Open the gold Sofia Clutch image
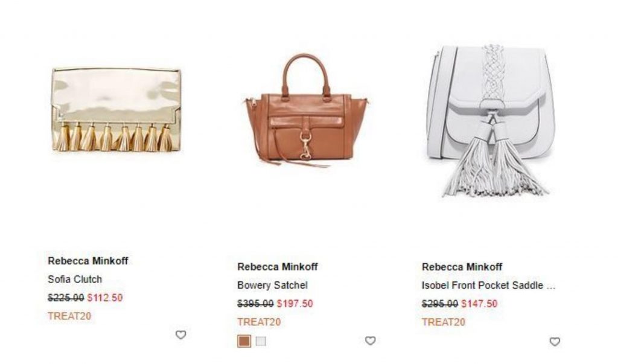 [116, 110]
